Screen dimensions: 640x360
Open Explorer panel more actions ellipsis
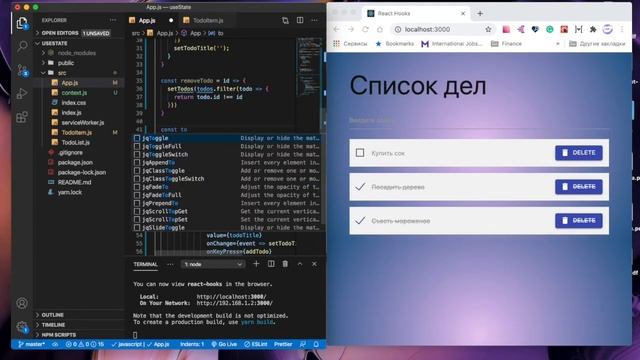113,20
